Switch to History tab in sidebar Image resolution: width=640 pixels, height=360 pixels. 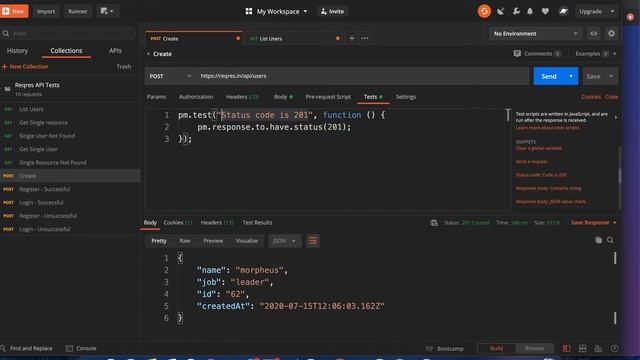click(17, 51)
